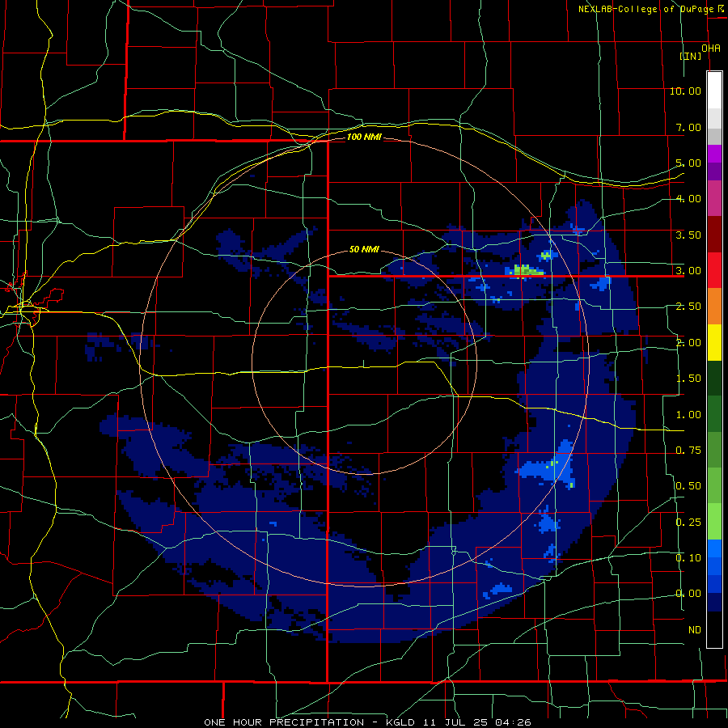
Task: Pick the orange band in the color scale
Action: [x=714, y=307]
